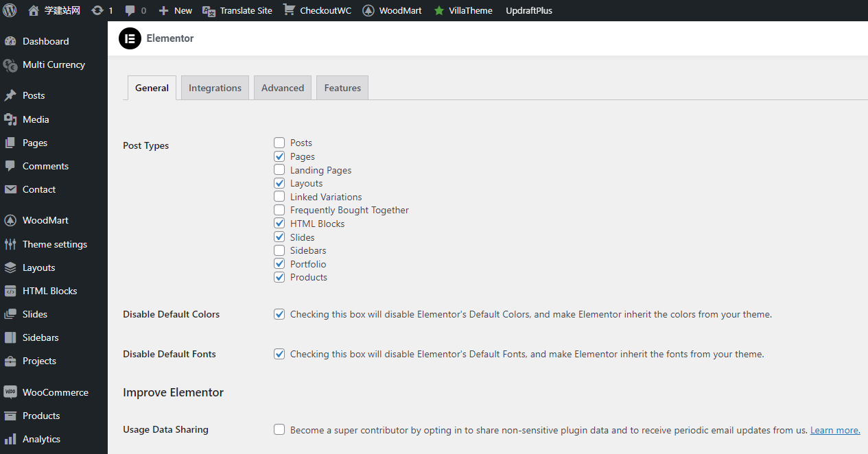868x454 pixels.
Task: Enable the Posts post type checkbox
Action: pyautogui.click(x=279, y=143)
